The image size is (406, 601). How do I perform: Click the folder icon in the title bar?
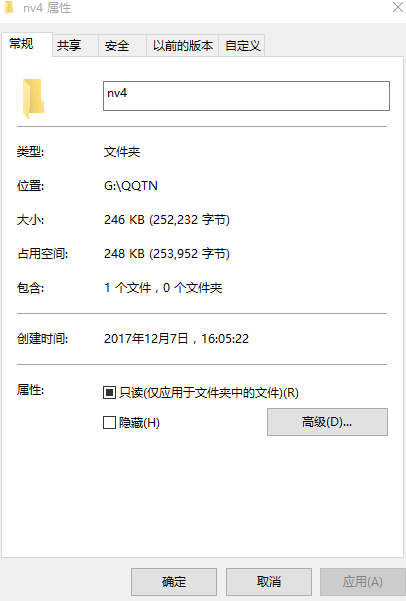click(x=8, y=7)
